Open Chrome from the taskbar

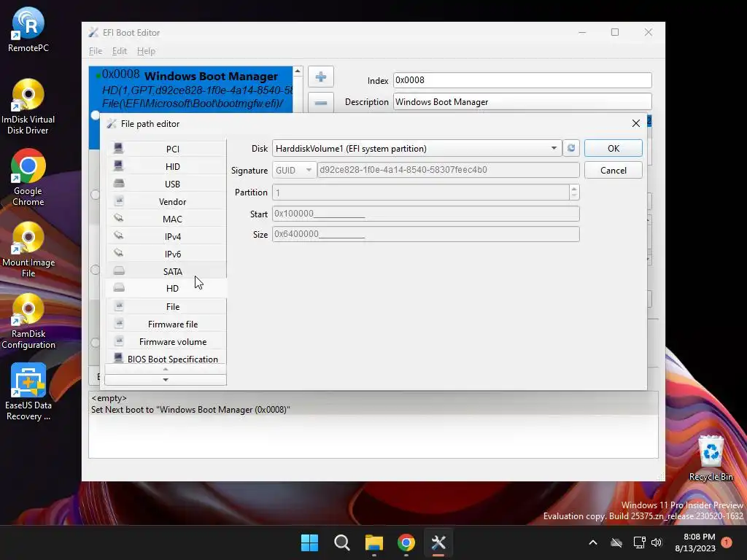point(406,542)
